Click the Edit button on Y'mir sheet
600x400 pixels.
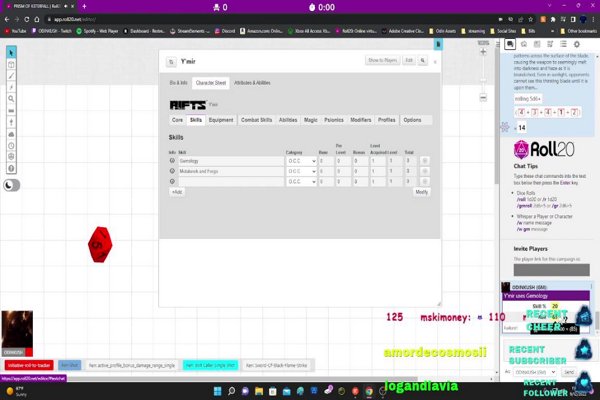(409, 60)
